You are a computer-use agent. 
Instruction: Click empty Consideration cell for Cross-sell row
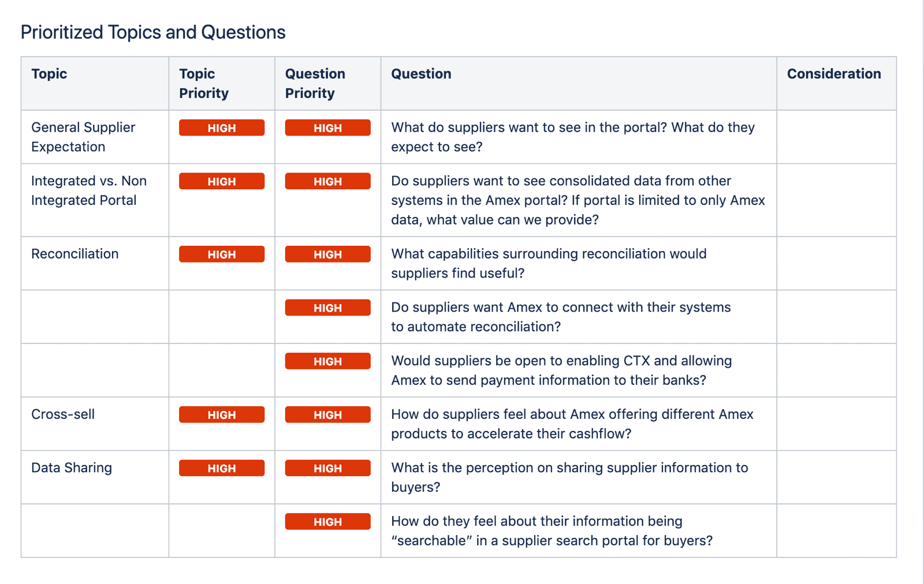pos(836,424)
